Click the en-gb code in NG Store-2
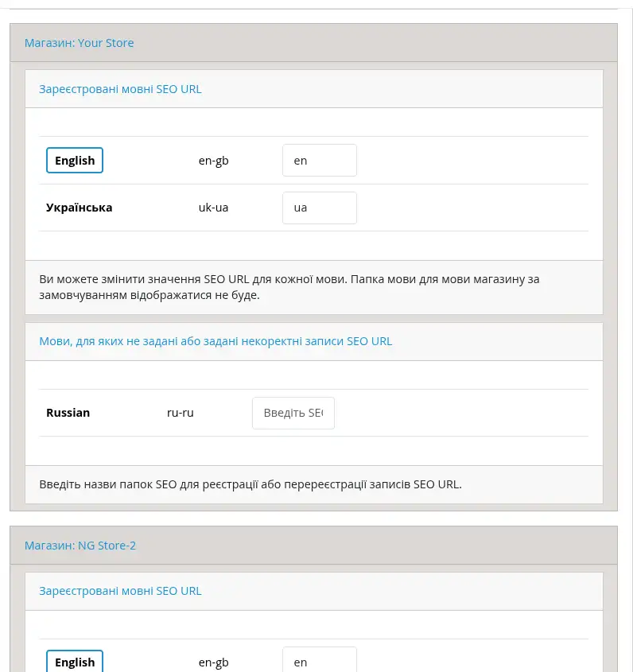 click(214, 662)
